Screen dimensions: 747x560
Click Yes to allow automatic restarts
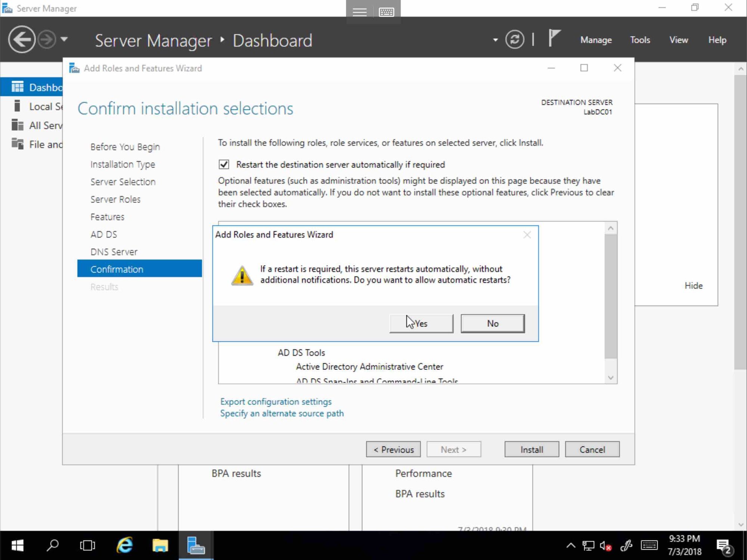[421, 324]
